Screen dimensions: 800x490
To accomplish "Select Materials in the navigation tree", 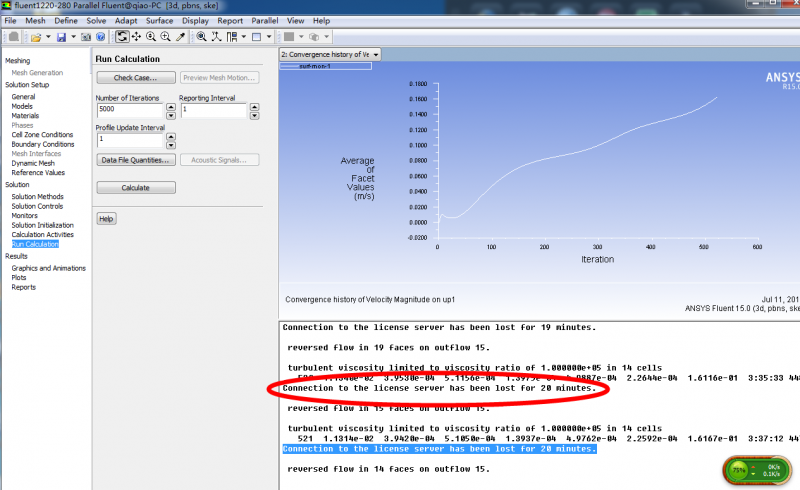I will click(x=25, y=116).
